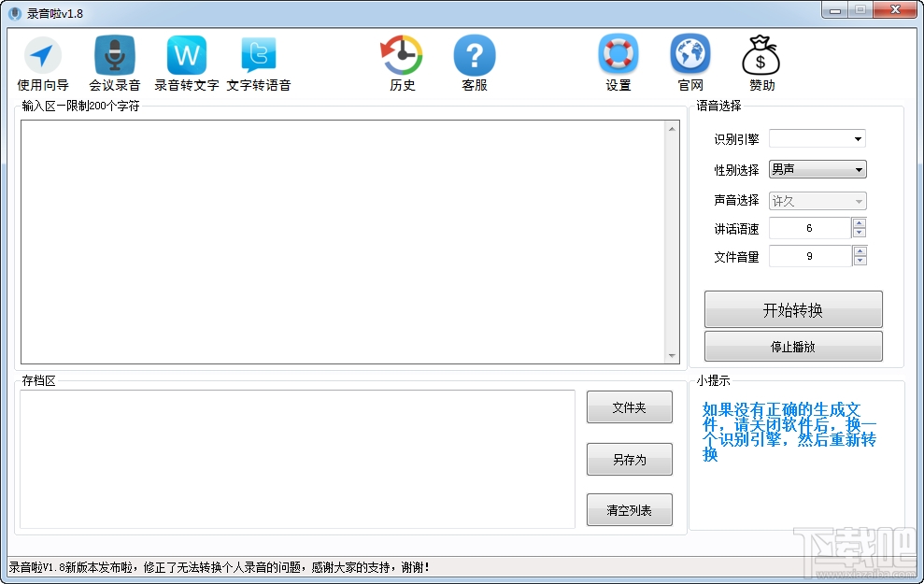924x584 pixels.
Task: View the 历史 conversion history
Action: [x=401, y=61]
